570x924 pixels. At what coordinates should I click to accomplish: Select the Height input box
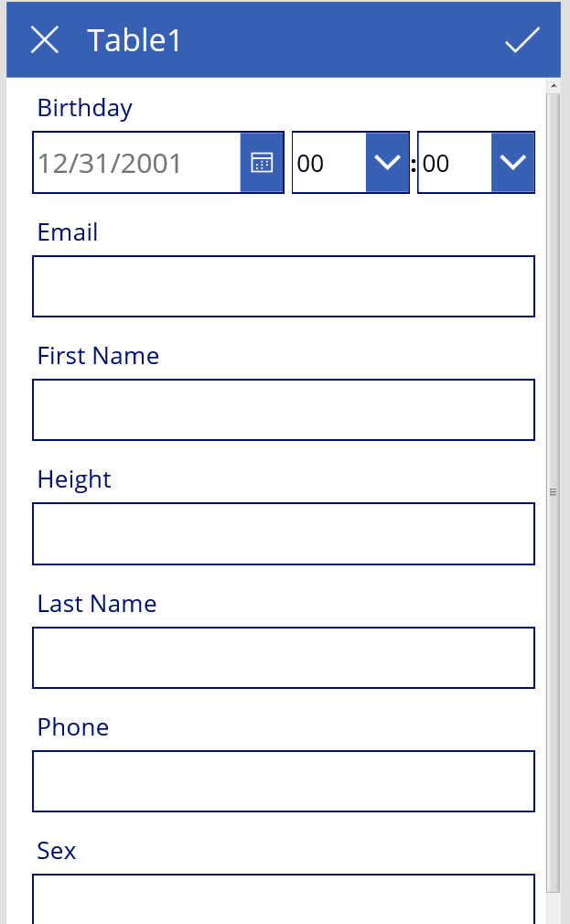click(284, 533)
